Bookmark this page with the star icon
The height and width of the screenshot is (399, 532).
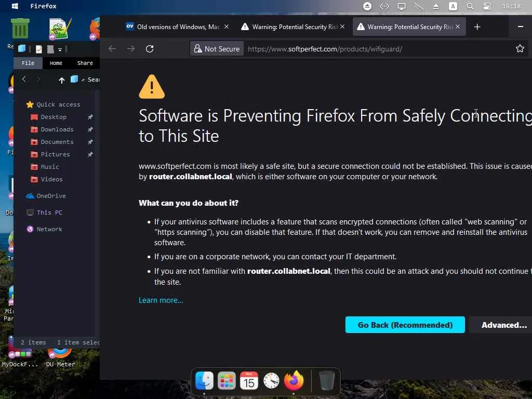tap(520, 49)
